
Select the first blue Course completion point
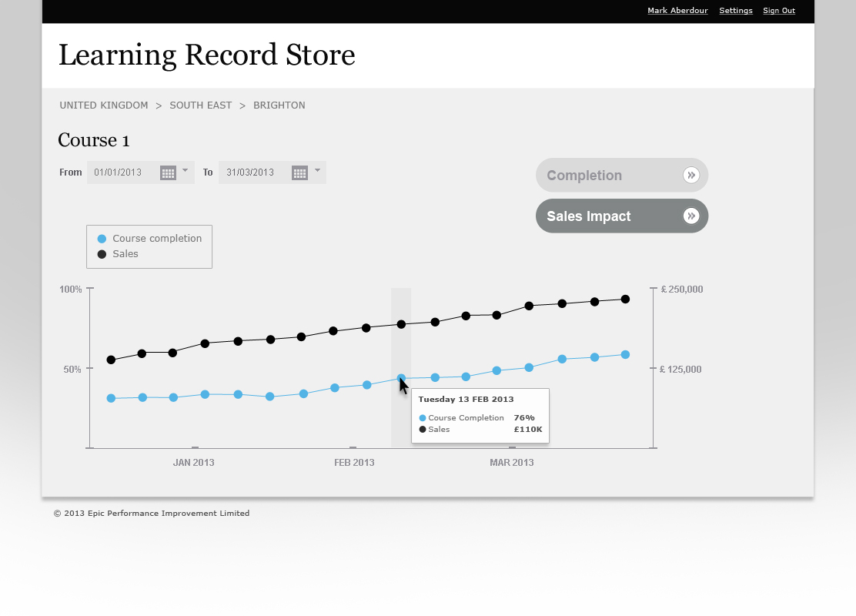click(111, 398)
